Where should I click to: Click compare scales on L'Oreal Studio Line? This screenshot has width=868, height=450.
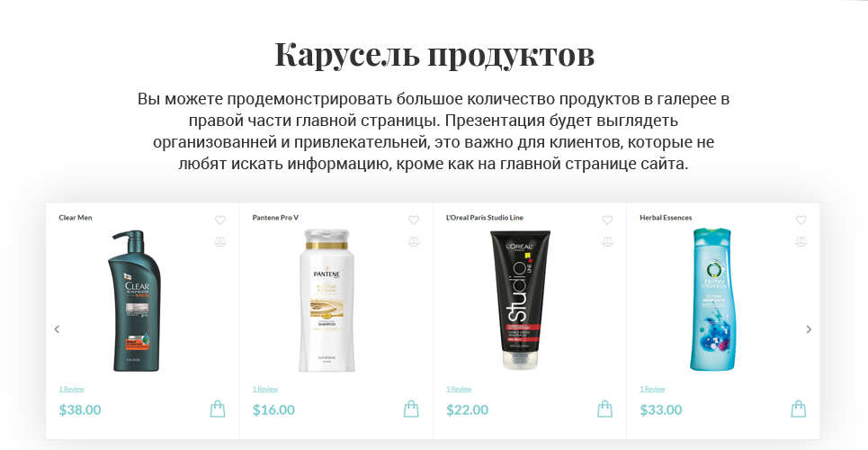[607, 241]
